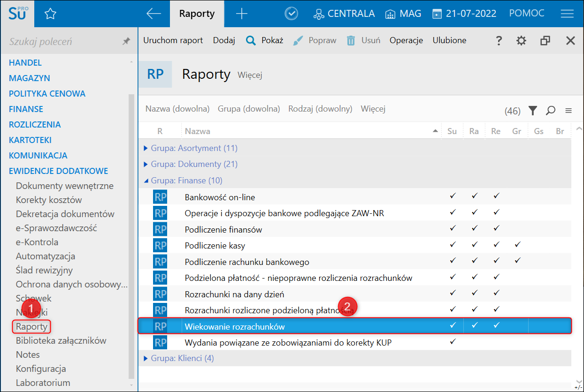584x392 pixels.
Task: Click the settings gear icon in toolbar
Action: click(521, 41)
